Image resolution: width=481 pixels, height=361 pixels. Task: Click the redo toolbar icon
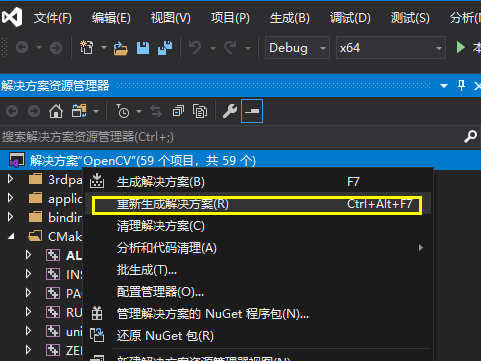point(230,48)
